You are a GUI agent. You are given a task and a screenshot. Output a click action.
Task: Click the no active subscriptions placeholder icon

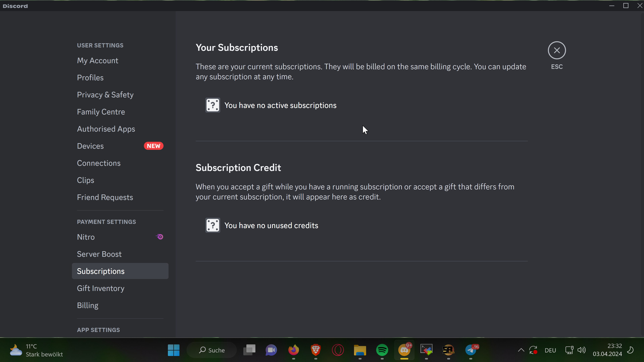coord(212,105)
